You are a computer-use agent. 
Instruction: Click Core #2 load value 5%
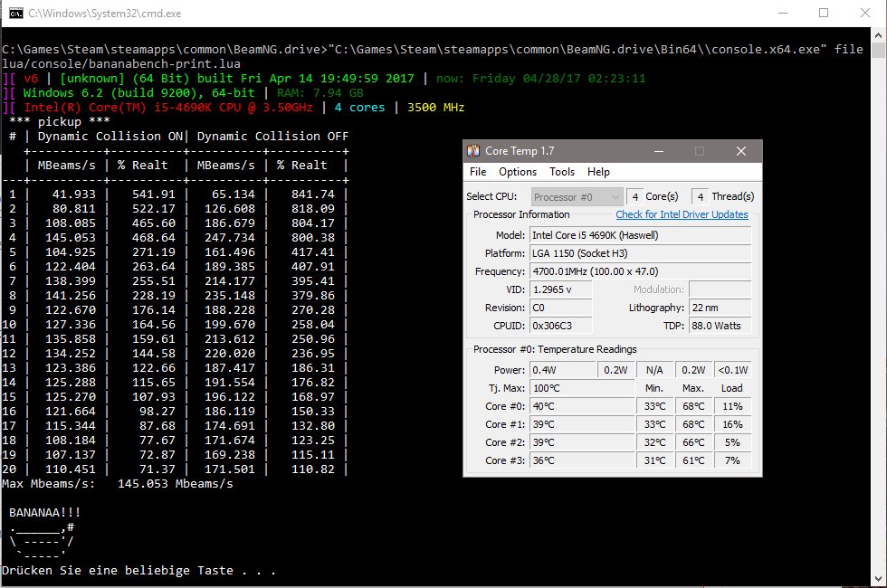(x=732, y=442)
